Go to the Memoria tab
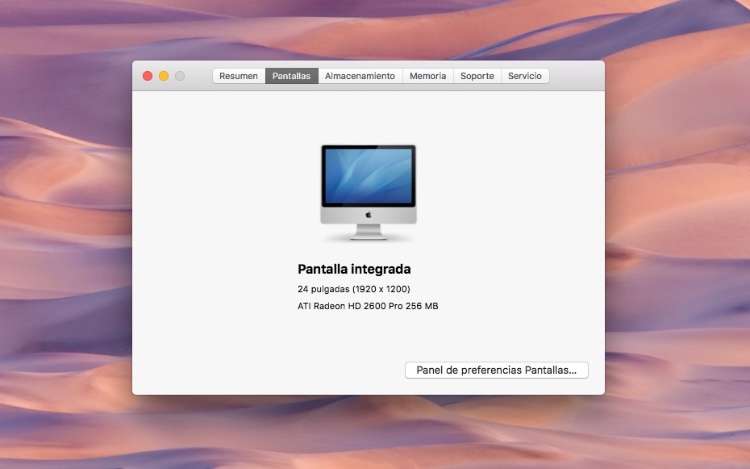 [x=427, y=76]
